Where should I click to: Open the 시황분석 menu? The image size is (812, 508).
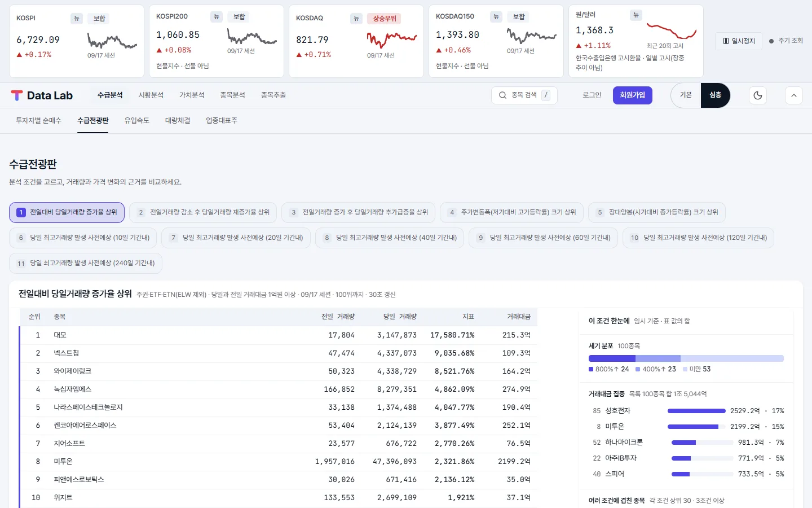pyautogui.click(x=151, y=95)
